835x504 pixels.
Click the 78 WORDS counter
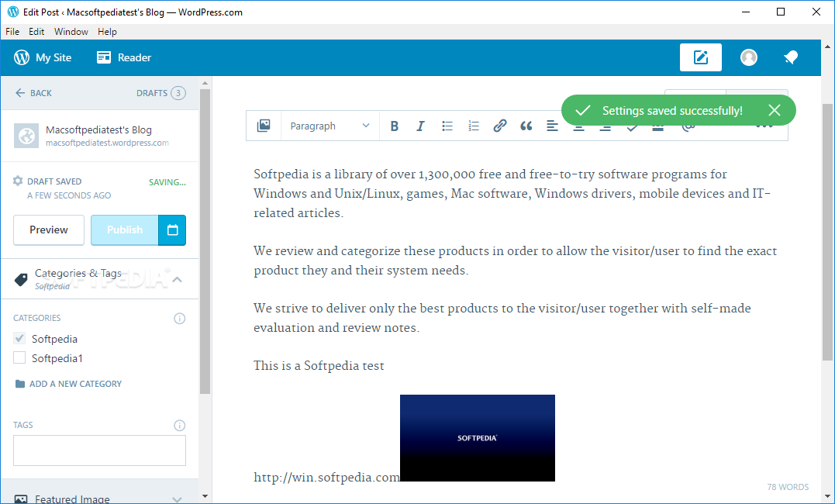point(788,487)
